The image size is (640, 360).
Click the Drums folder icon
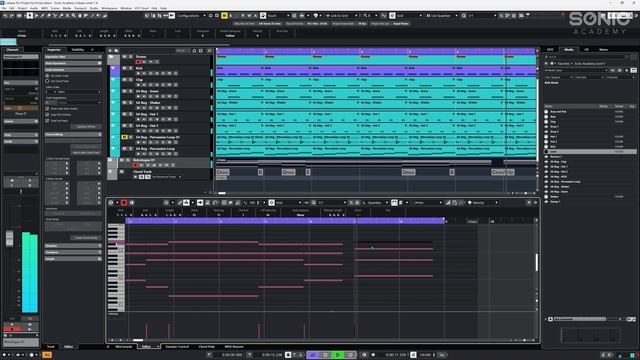click(x=111, y=57)
